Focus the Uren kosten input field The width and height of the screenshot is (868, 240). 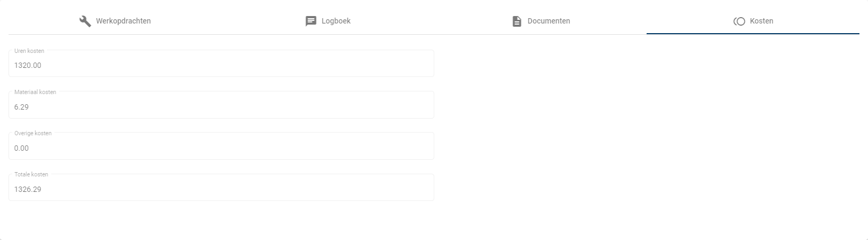tap(221, 65)
